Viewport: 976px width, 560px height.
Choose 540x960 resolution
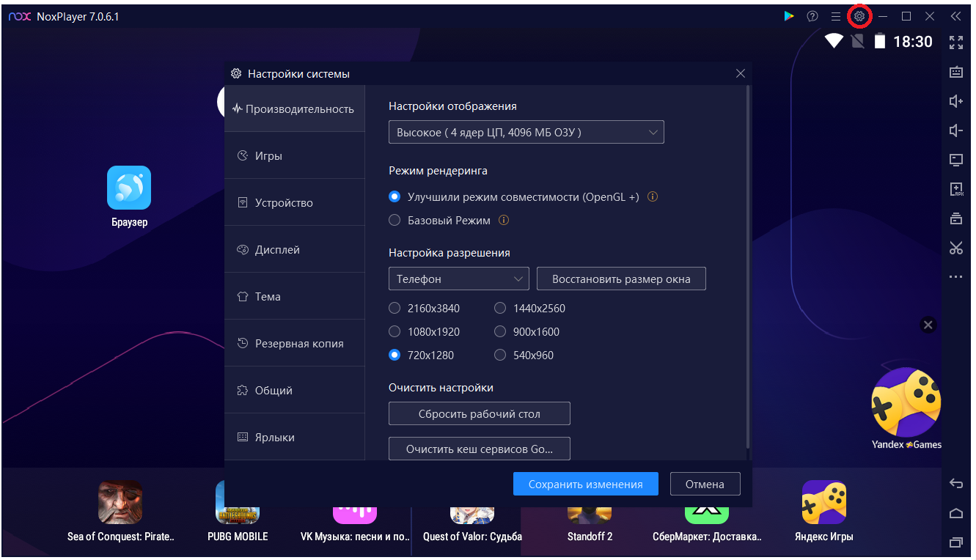[x=500, y=355]
